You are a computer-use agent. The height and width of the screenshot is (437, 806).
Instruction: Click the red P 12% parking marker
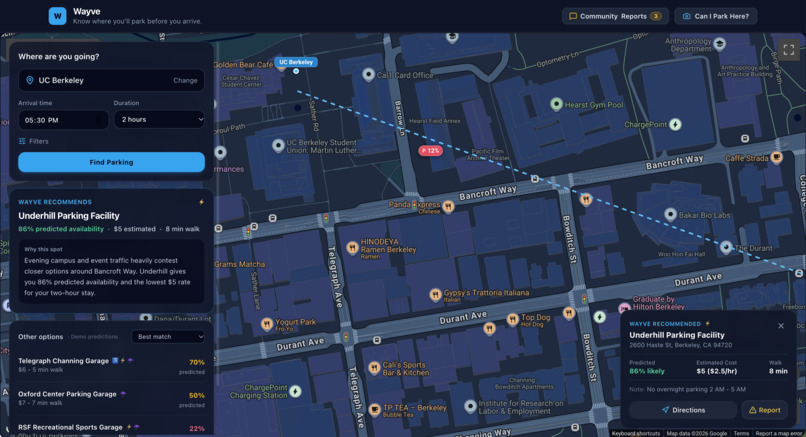pyautogui.click(x=430, y=151)
